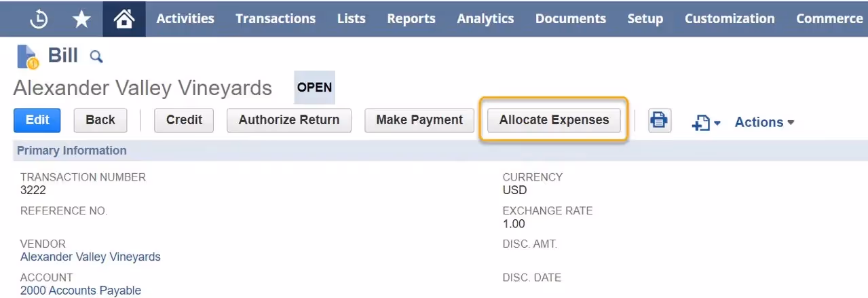Open the Activities menu
The image size is (868, 298).
[185, 19]
